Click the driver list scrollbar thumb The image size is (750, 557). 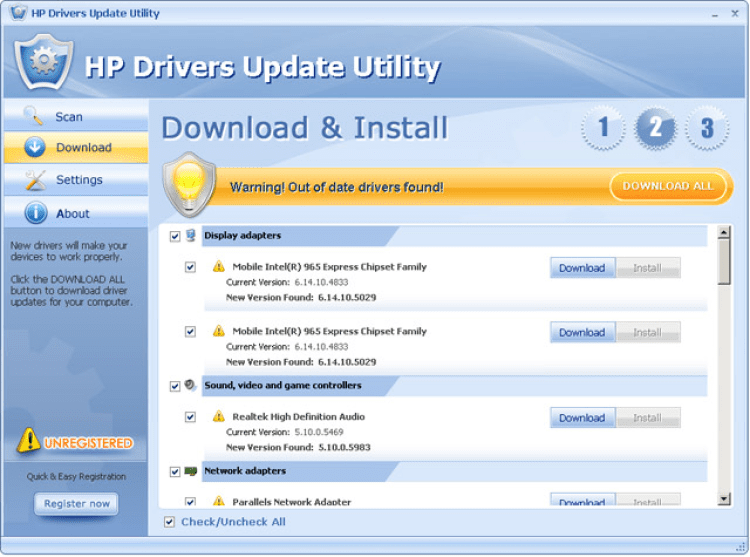coord(724,262)
